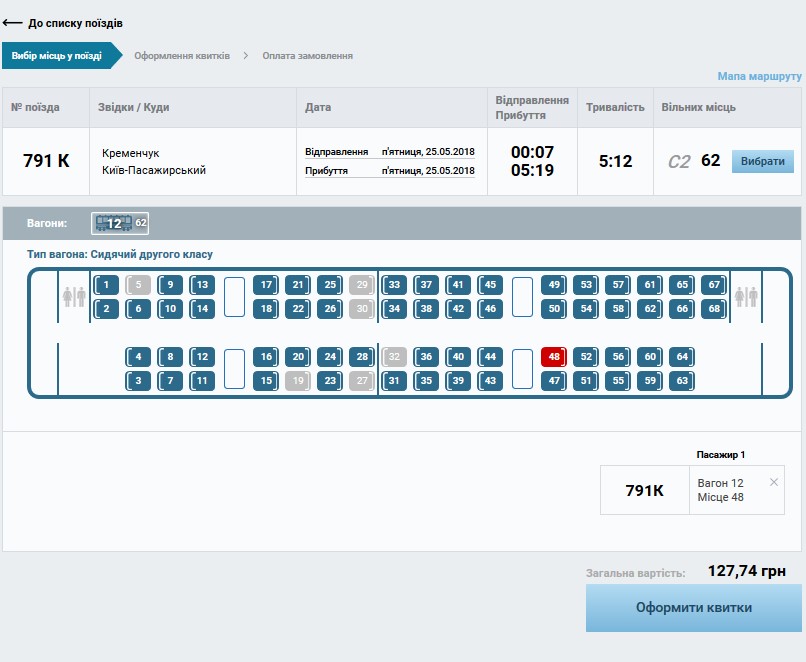This screenshot has width=806, height=662.
Task: Deselect the red seat 48
Action: (554, 357)
